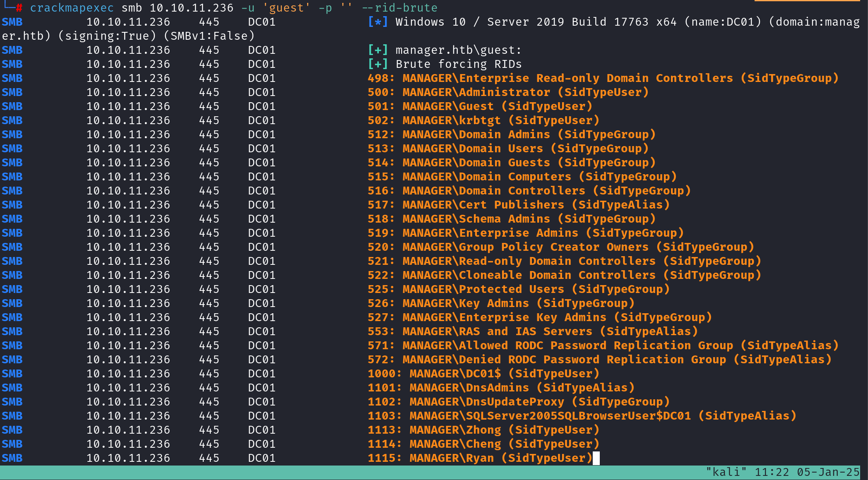Click the first blue SMB label

[12, 22]
